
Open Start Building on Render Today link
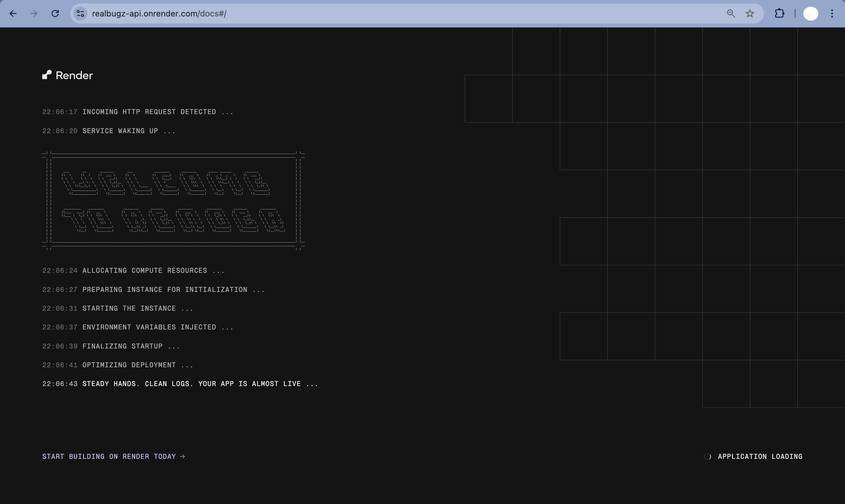click(x=109, y=456)
